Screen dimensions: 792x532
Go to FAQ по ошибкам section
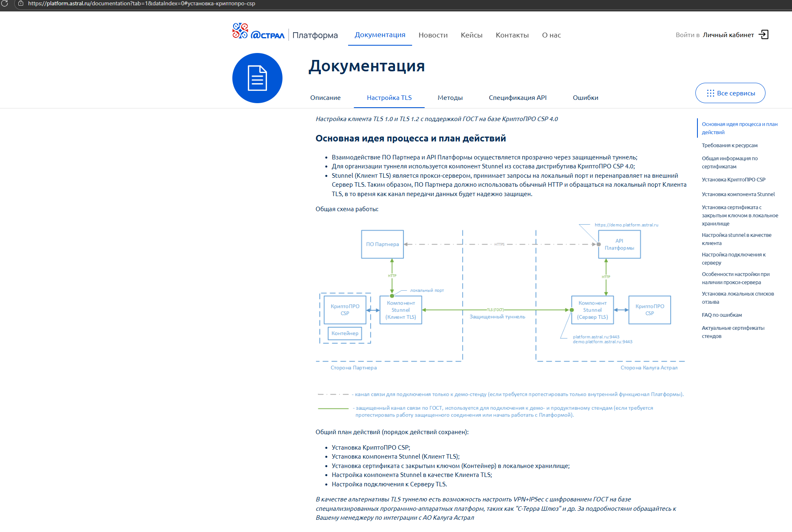point(721,315)
